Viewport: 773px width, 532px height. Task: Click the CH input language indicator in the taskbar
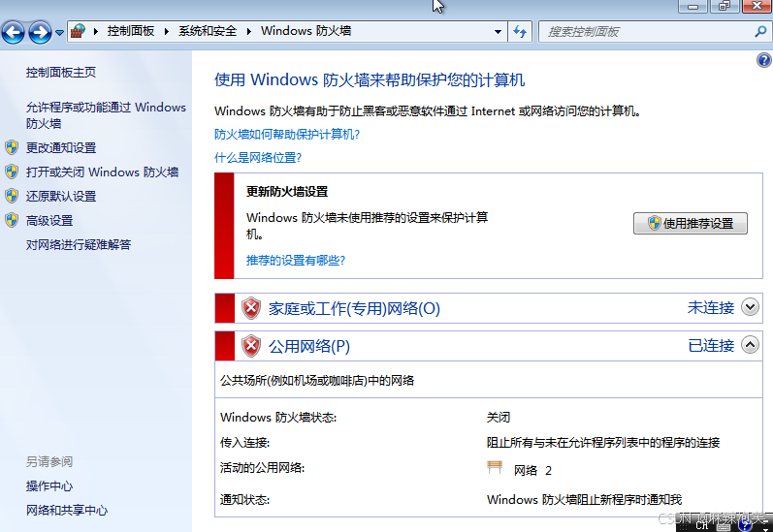(x=702, y=526)
